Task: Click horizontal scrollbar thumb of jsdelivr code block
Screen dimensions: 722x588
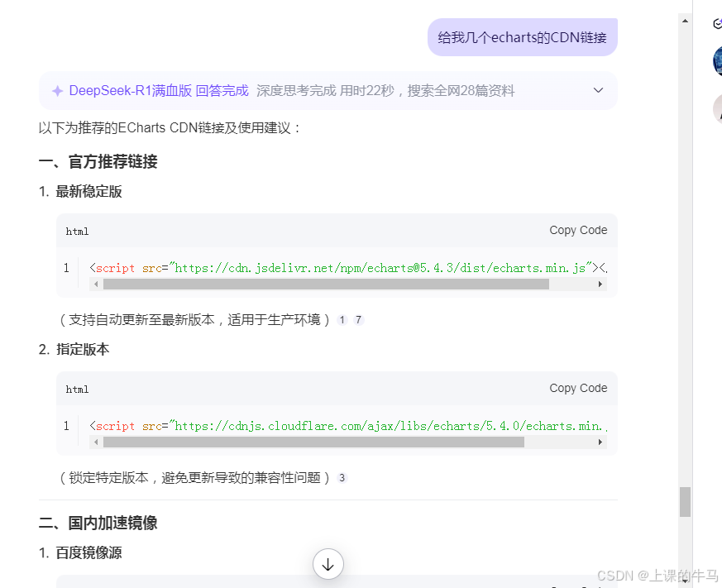Action: click(326, 284)
